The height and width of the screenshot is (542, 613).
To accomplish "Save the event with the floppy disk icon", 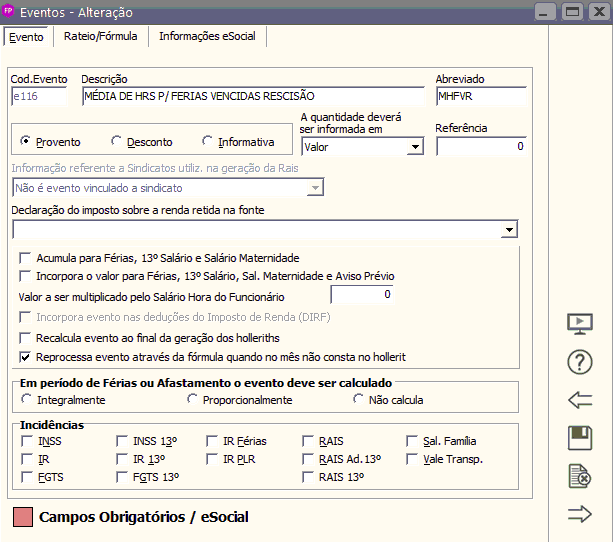I will (580, 438).
